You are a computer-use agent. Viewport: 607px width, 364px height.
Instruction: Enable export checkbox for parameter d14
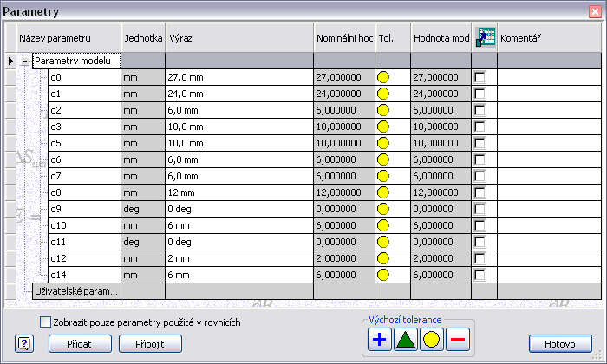coord(480,275)
